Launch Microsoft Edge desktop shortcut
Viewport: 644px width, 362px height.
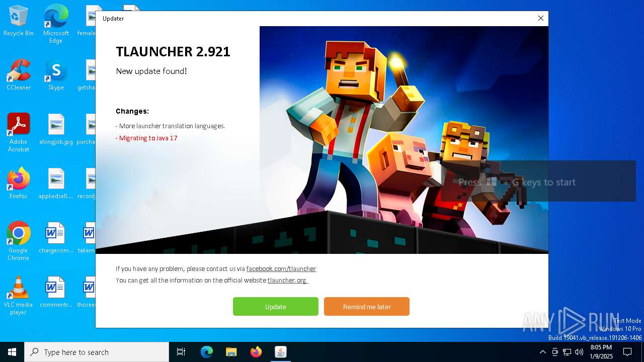click(x=56, y=24)
